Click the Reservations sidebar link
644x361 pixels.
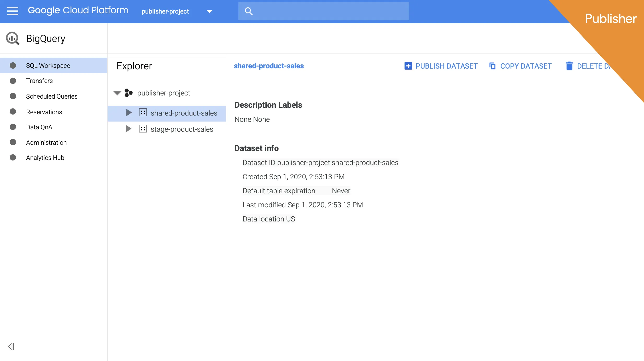[x=44, y=112]
